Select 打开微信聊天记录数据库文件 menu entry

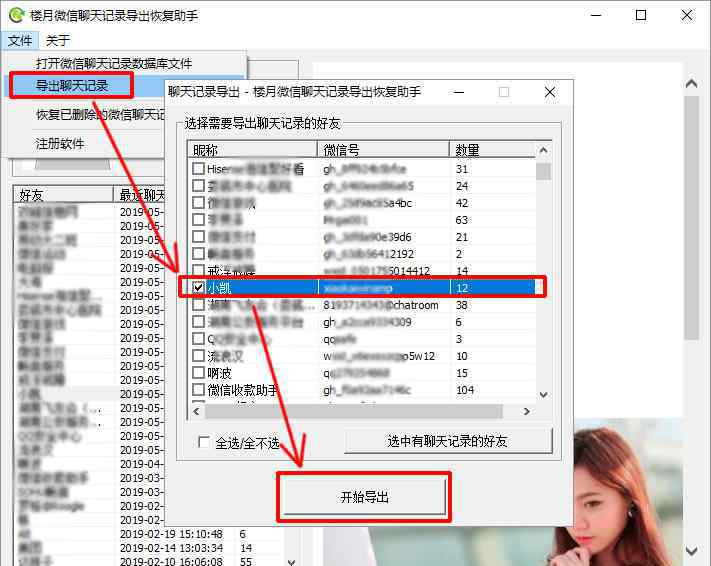click(x=113, y=63)
